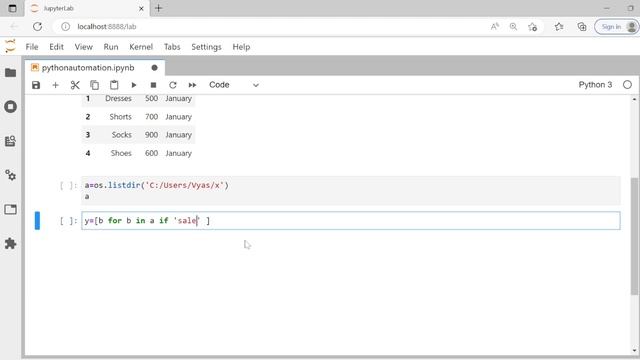Open the Extension Manager puzzle icon
The width and height of the screenshot is (640, 360).
pyautogui.click(x=11, y=244)
